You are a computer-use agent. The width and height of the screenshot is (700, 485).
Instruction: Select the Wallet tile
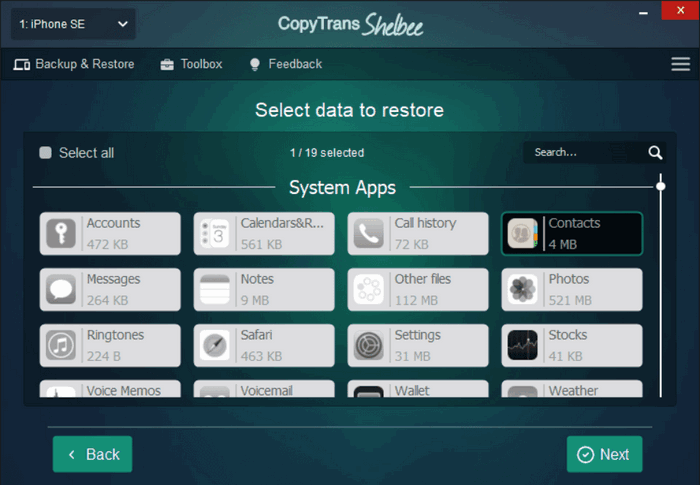tap(418, 389)
